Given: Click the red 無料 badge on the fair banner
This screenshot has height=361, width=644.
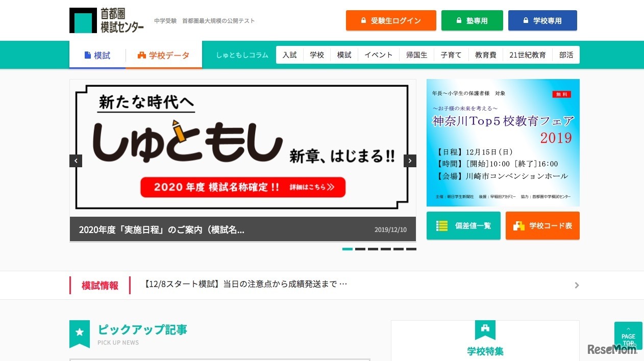Looking at the screenshot, I should pyautogui.click(x=563, y=94).
